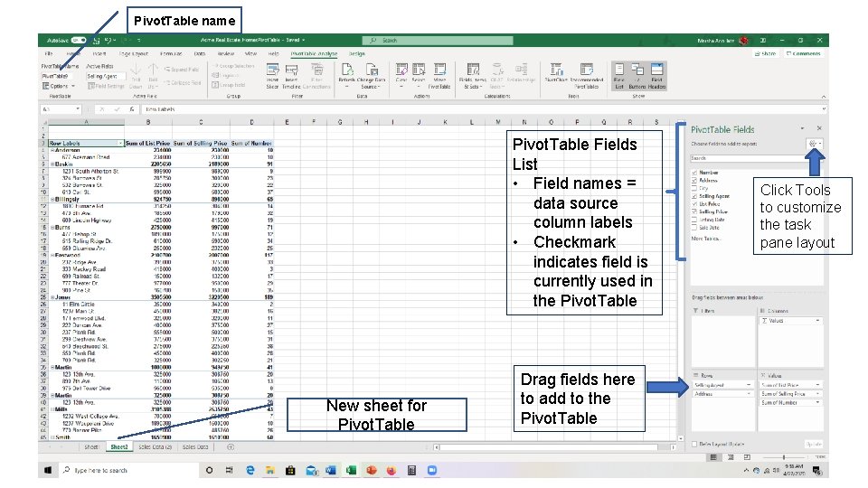
Task: Uncheck the Selling Price field checkbox
Action: (x=694, y=211)
